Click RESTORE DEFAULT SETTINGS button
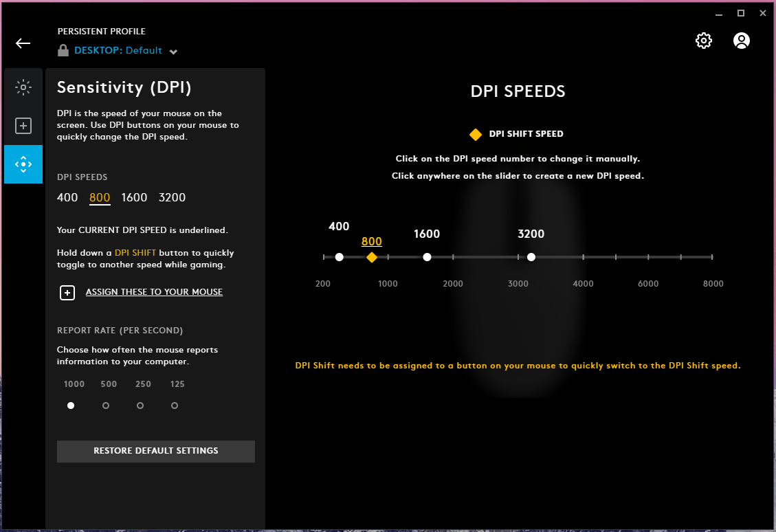The height and width of the screenshot is (532, 776). pyautogui.click(x=156, y=452)
